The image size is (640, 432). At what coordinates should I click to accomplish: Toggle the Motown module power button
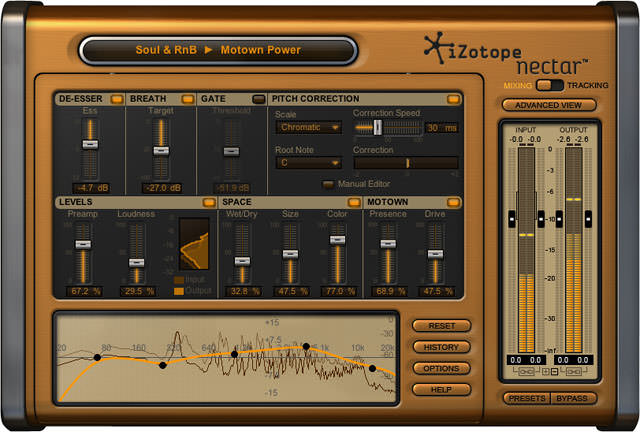click(x=453, y=203)
